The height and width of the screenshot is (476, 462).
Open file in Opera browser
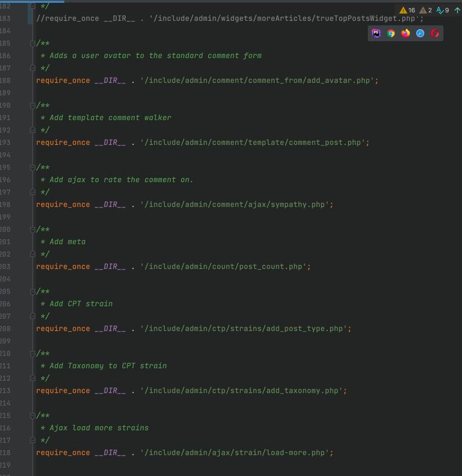435,33
